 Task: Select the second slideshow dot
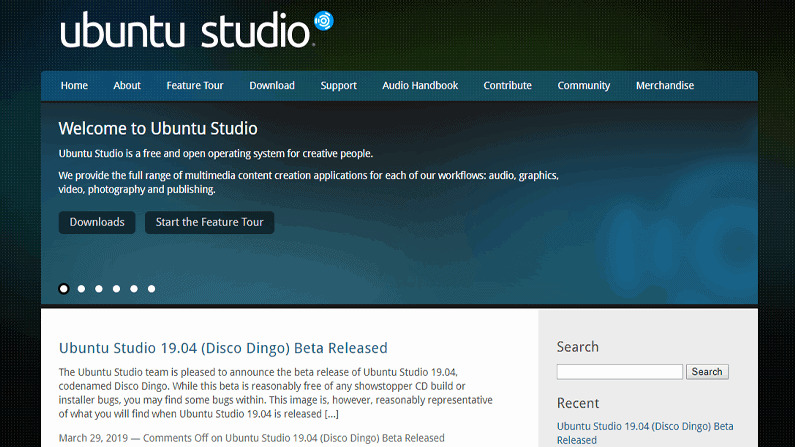tap(81, 289)
